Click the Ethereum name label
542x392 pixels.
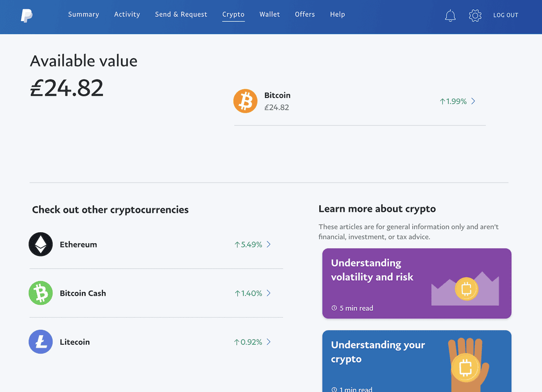point(78,245)
